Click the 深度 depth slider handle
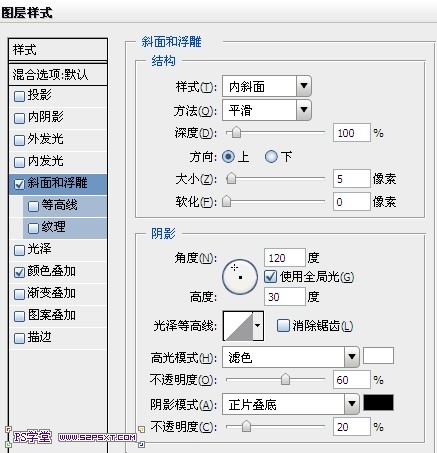 coord(236,132)
